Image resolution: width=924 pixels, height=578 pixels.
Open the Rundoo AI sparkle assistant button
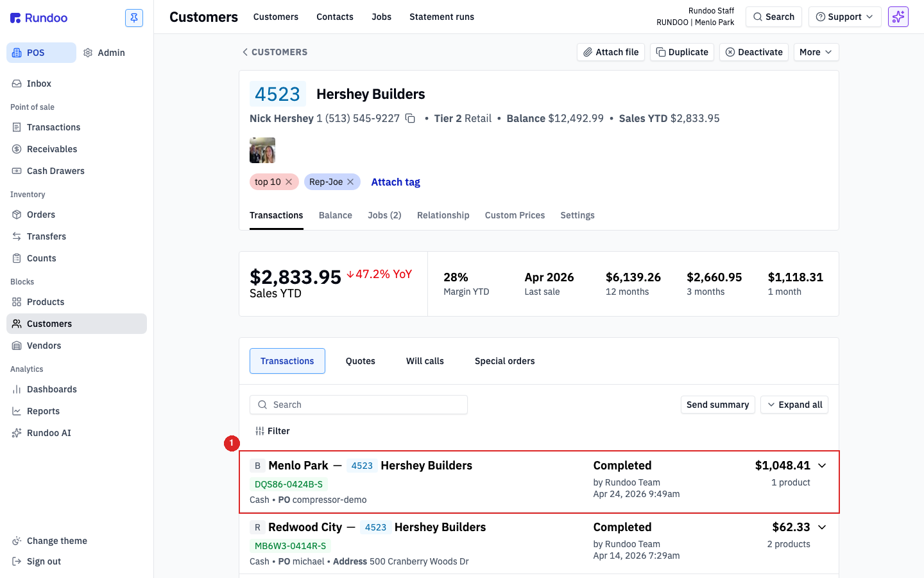tap(898, 17)
